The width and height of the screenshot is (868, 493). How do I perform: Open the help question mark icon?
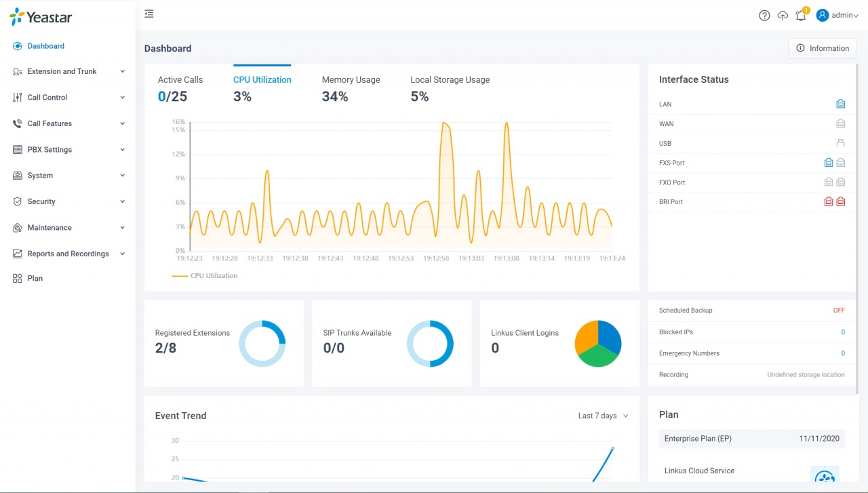pos(764,16)
